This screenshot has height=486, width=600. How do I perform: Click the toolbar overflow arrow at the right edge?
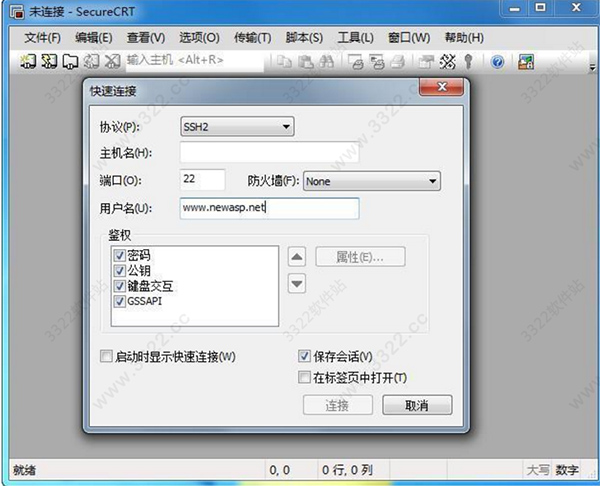592,68
